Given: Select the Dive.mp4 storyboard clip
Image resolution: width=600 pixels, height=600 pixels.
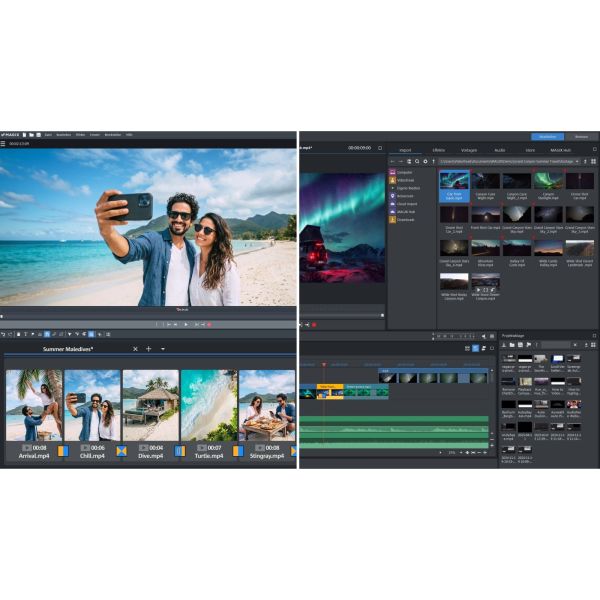Looking at the screenshot, I should (151, 405).
